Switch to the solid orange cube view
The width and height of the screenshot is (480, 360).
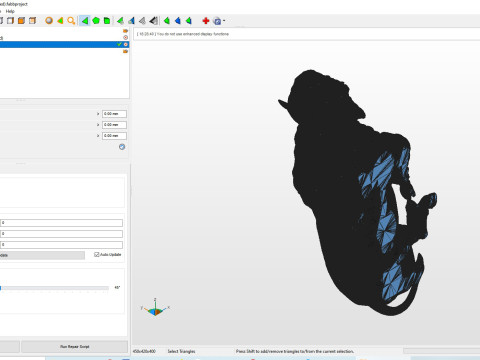tap(21, 21)
